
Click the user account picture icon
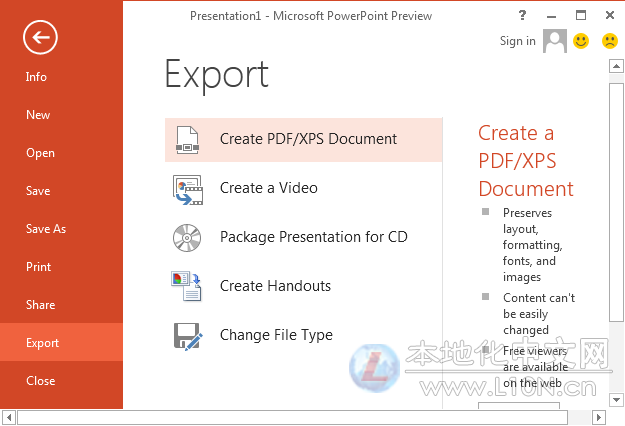pyautogui.click(x=554, y=41)
